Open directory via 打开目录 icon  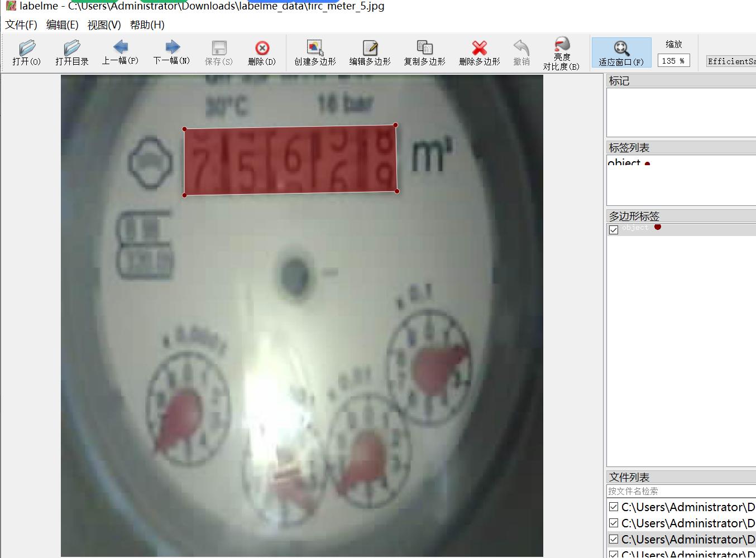click(72, 53)
